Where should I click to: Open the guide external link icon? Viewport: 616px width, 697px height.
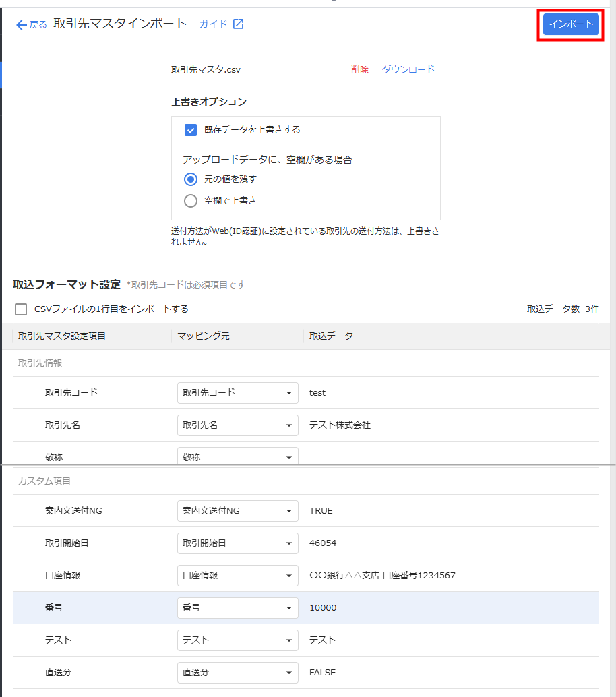(x=238, y=24)
